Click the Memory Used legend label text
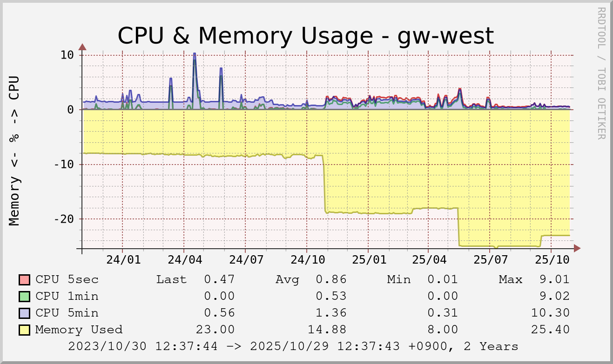 pyautogui.click(x=79, y=330)
